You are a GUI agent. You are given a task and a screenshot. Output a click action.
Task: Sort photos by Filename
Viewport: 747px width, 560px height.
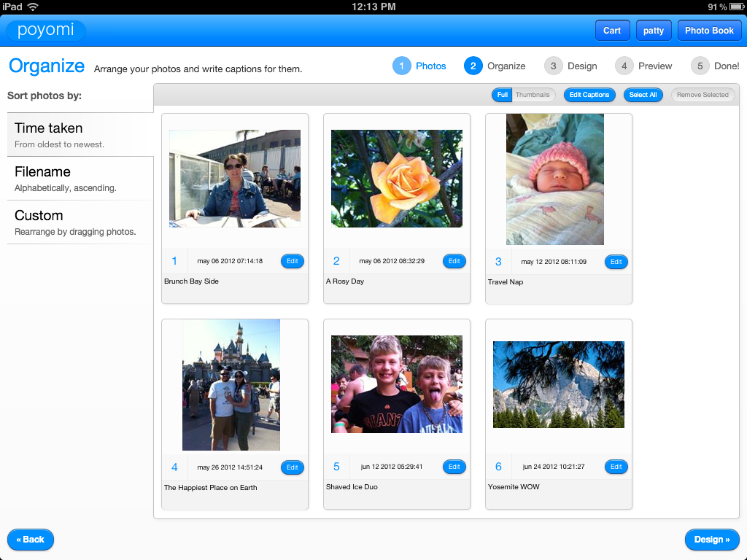click(x=80, y=179)
